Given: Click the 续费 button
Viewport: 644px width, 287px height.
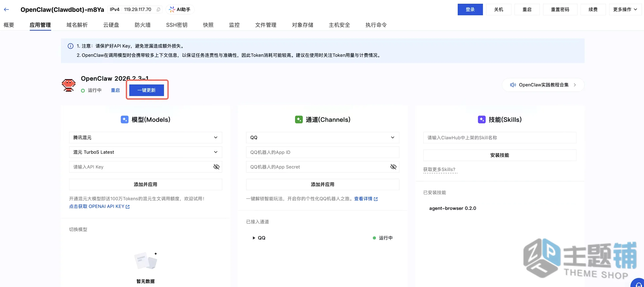Looking at the screenshot, I should (x=593, y=9).
